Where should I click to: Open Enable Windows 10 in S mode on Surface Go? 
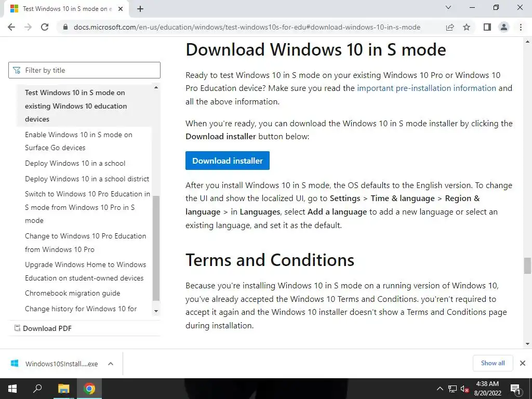click(78, 141)
